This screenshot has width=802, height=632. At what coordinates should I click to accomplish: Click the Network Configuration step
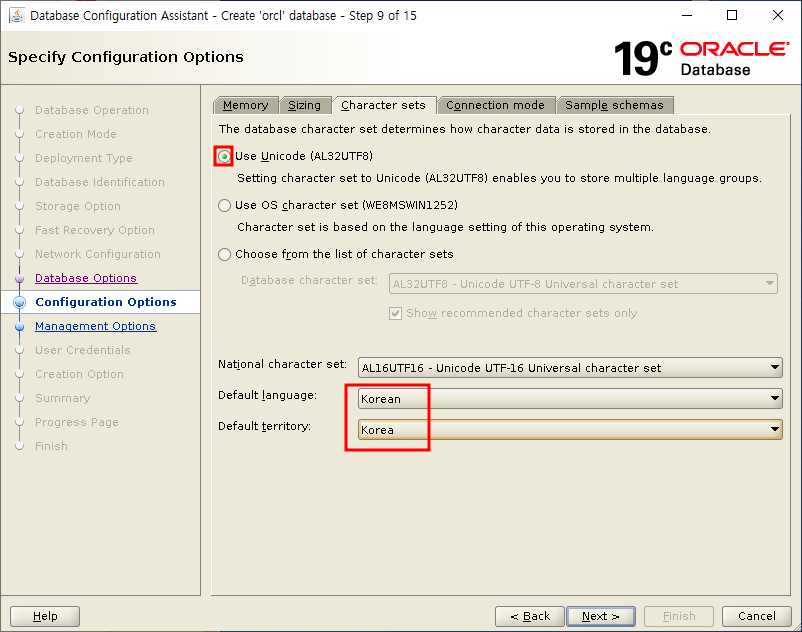(x=98, y=254)
